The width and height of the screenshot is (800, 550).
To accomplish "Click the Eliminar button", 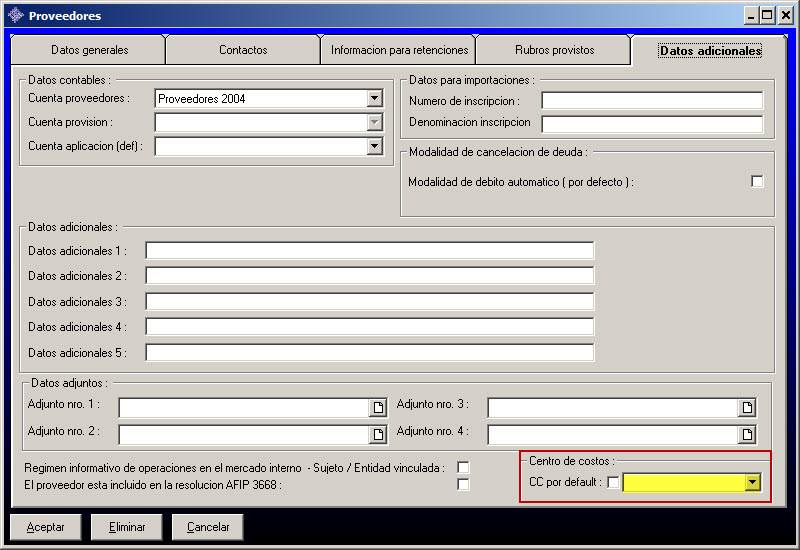I will pos(126,527).
